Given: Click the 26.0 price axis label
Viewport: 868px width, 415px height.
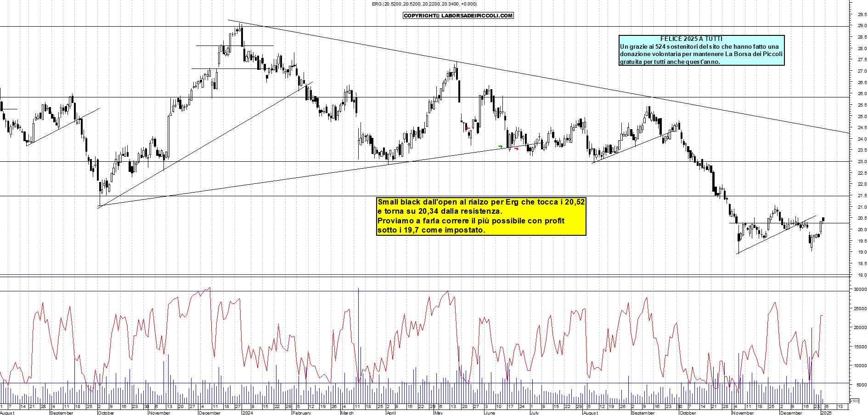Looking at the screenshot, I should (x=862, y=94).
